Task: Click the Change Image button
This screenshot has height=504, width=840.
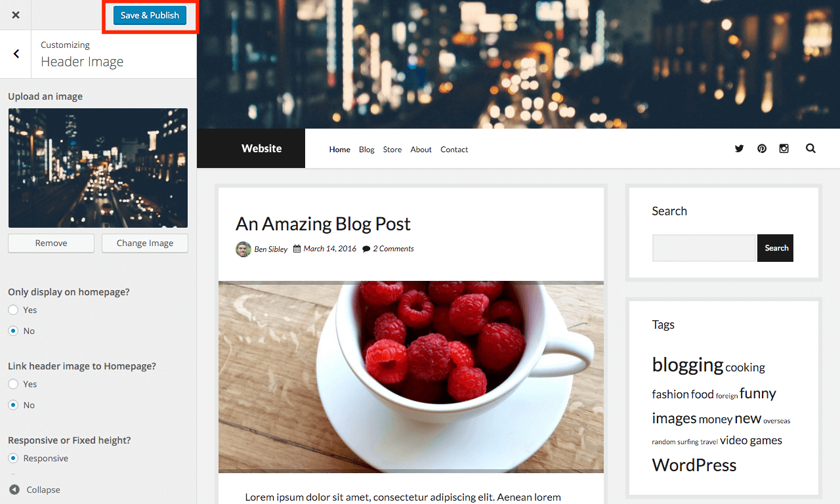Action: coord(145,243)
